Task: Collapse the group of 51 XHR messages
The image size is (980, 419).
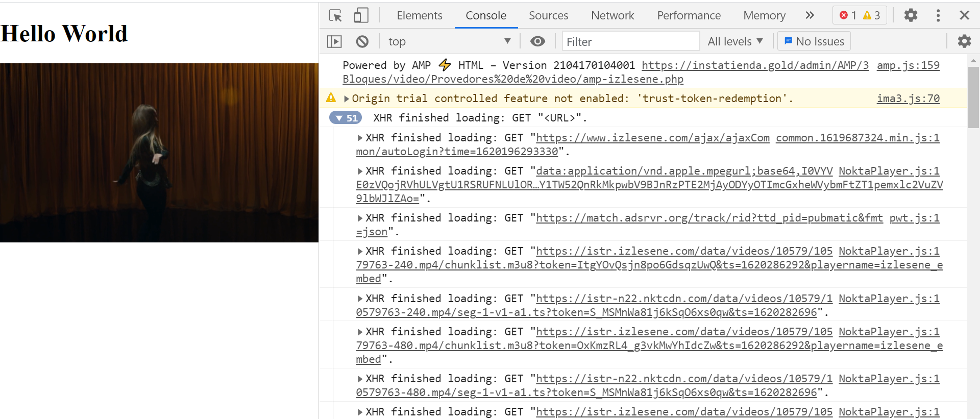Action: pos(346,118)
